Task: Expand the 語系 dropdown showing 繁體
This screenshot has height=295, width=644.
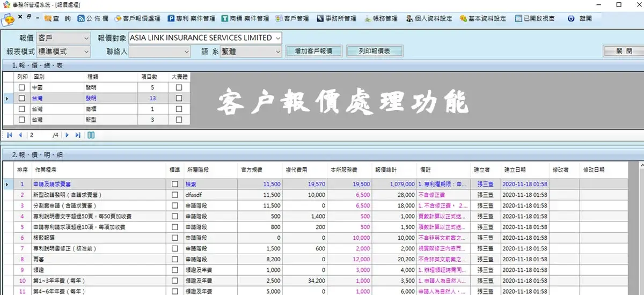Action: (277, 51)
